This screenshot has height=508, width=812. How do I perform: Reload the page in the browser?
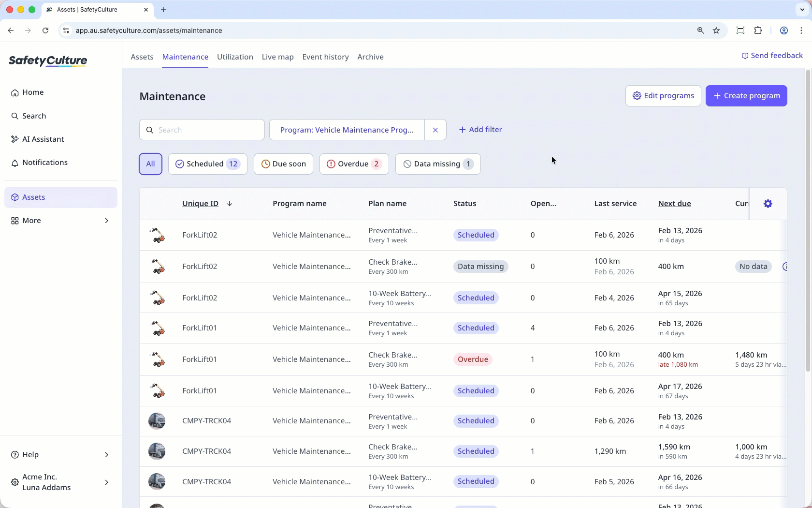(x=45, y=30)
